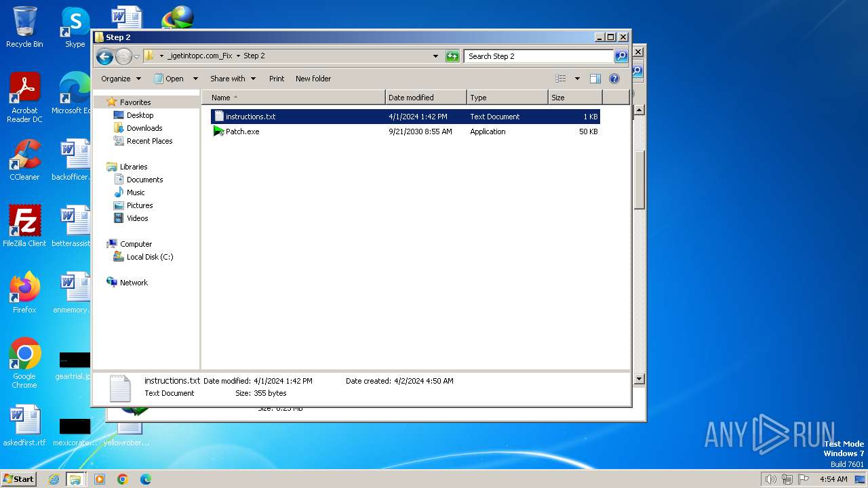868x488 pixels.
Task: Select Favorites in the navigation pane
Action: pos(135,102)
